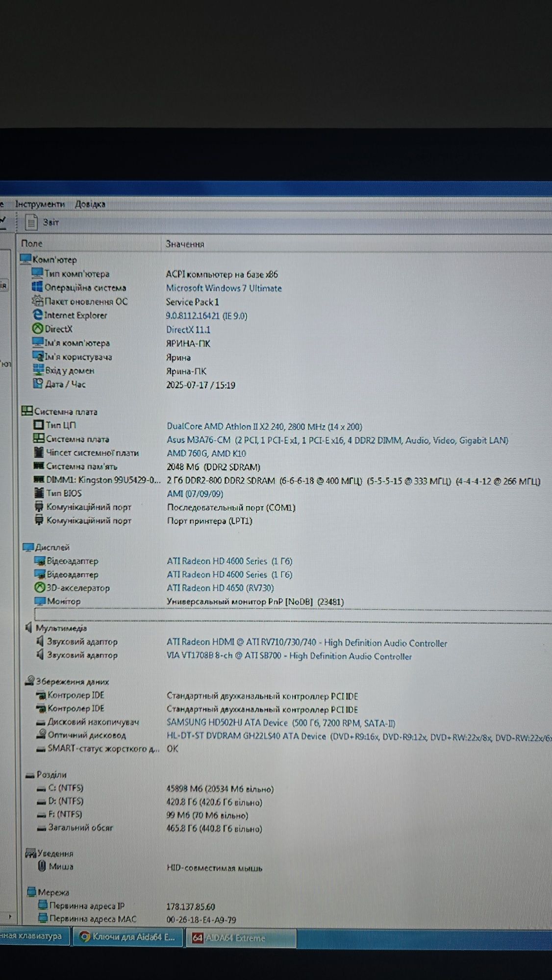
Task: Click the Чіпсет системної плати icon
Action: (39, 452)
